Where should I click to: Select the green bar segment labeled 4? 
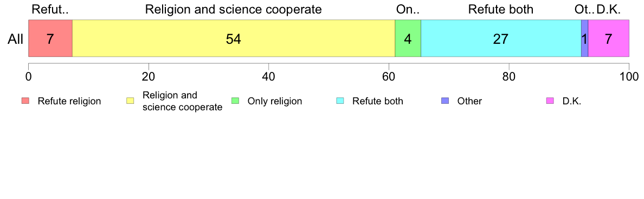[408, 38]
